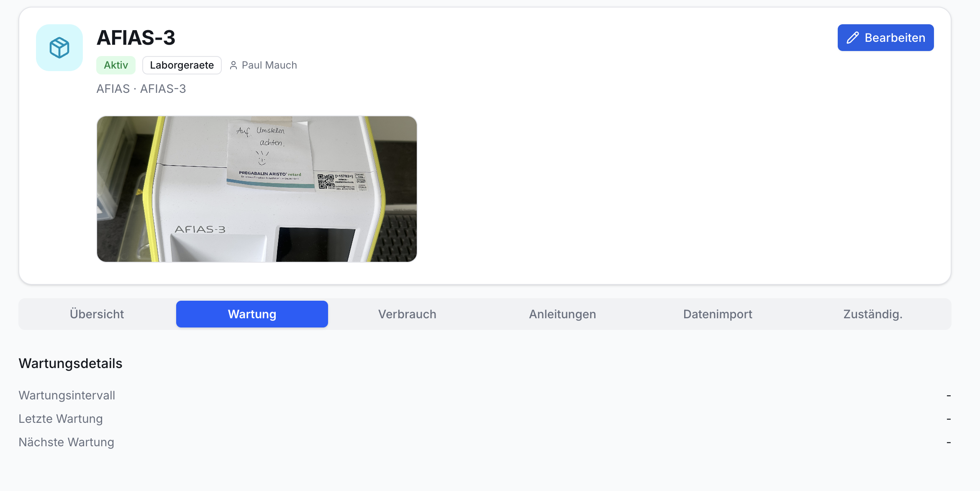Screen dimensions: 980x491
Task: Open the AFIAS-3 device photo
Action: pyautogui.click(x=257, y=189)
